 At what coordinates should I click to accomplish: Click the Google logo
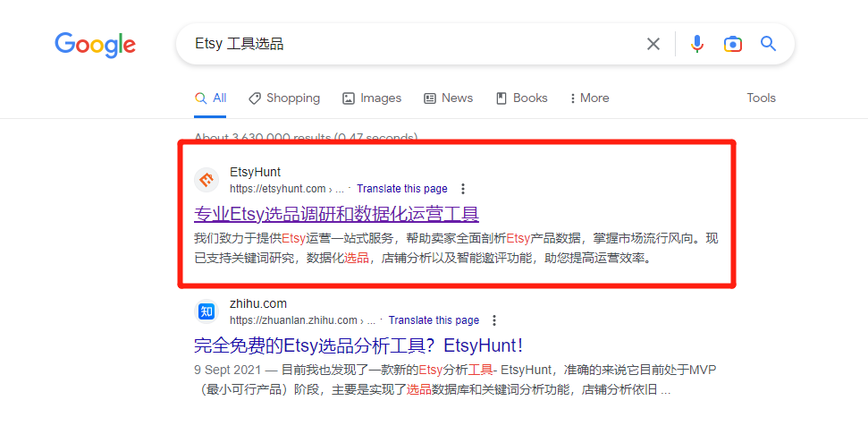[96, 45]
